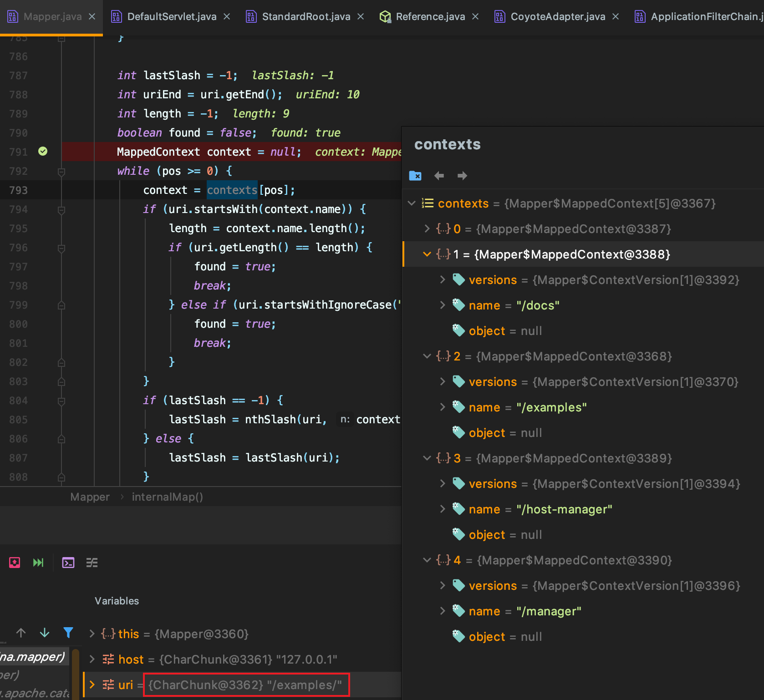Close the Mapper.java tab
The image size is (764, 700).
coord(92,17)
